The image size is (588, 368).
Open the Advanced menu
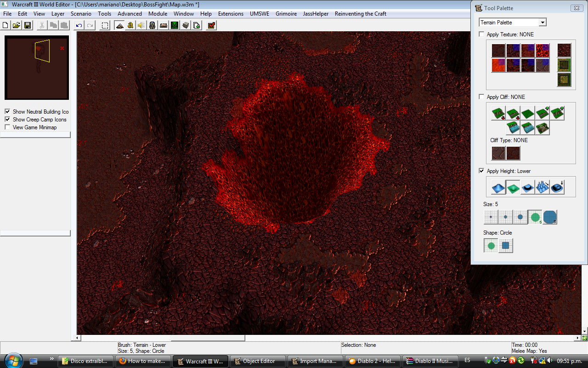coord(130,14)
